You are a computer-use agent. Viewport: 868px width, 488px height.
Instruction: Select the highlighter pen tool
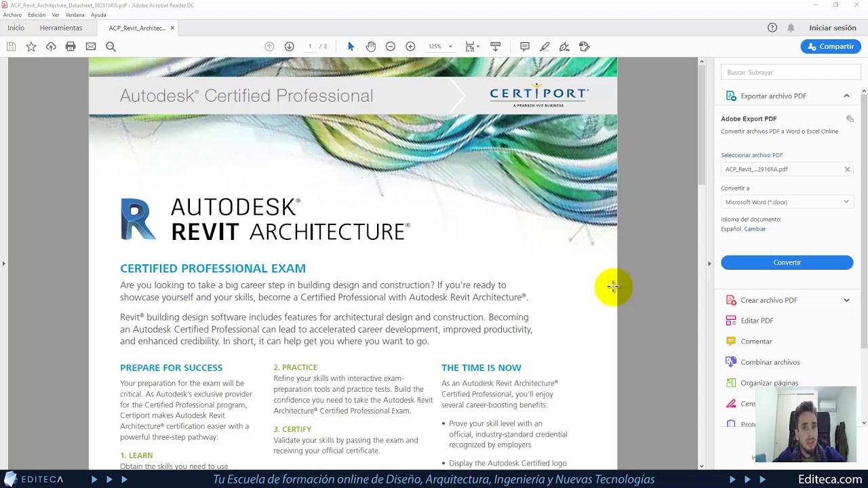point(545,47)
